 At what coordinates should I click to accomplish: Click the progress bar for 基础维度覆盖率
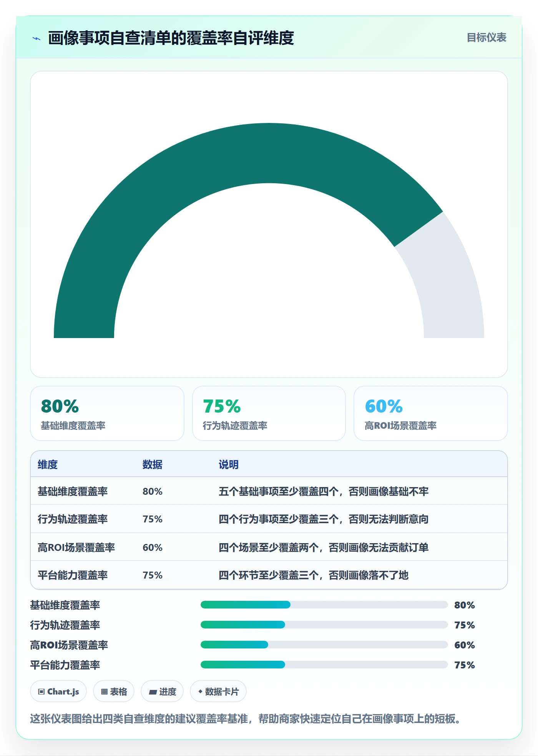click(x=324, y=605)
